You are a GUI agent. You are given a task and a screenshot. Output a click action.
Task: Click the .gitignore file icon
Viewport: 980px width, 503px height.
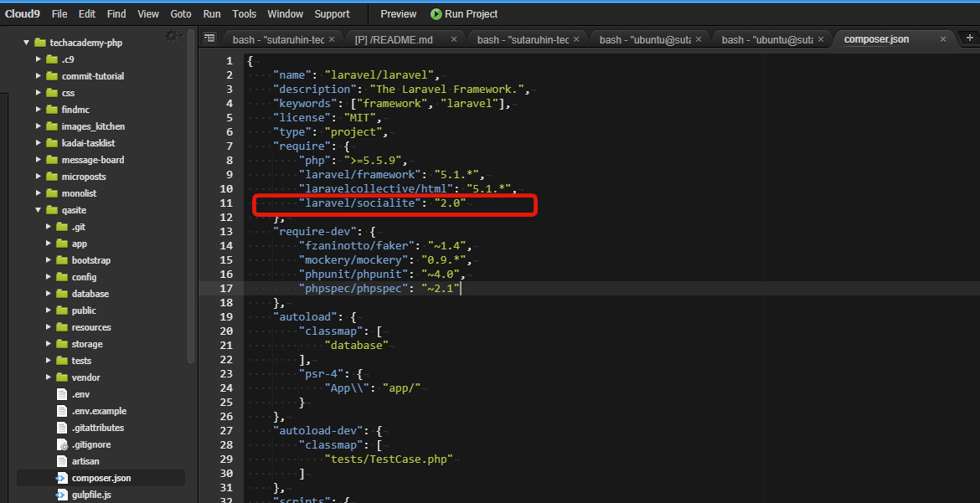(x=61, y=445)
